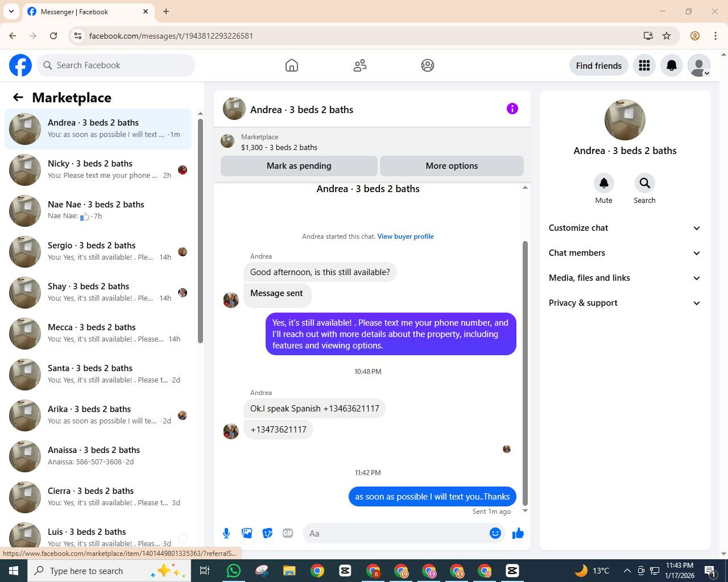Open conversation information purple icon
The width and height of the screenshot is (728, 582).
512,109
